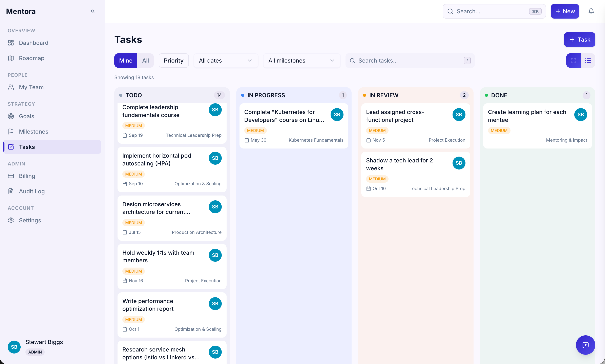Screen dimensions: 605x364
Task: Open Create learning plan for each mentee
Action: [x=538, y=126]
